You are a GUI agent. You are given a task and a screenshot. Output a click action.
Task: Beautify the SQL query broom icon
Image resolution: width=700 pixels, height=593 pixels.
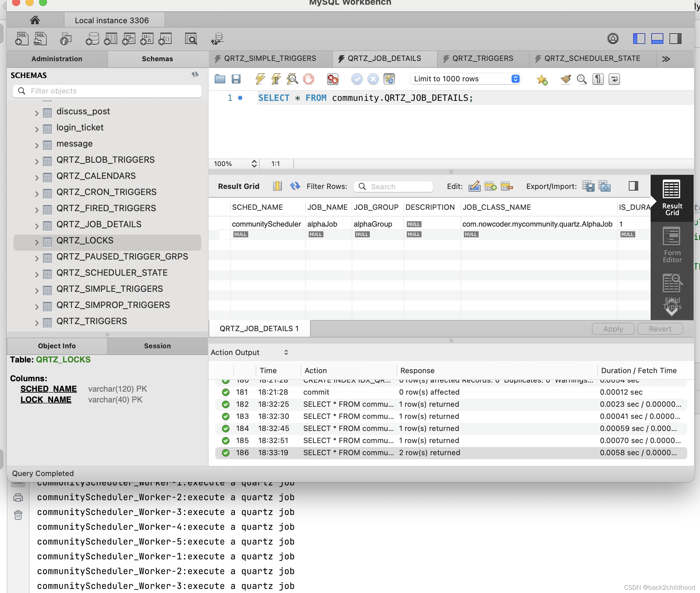pyautogui.click(x=566, y=79)
